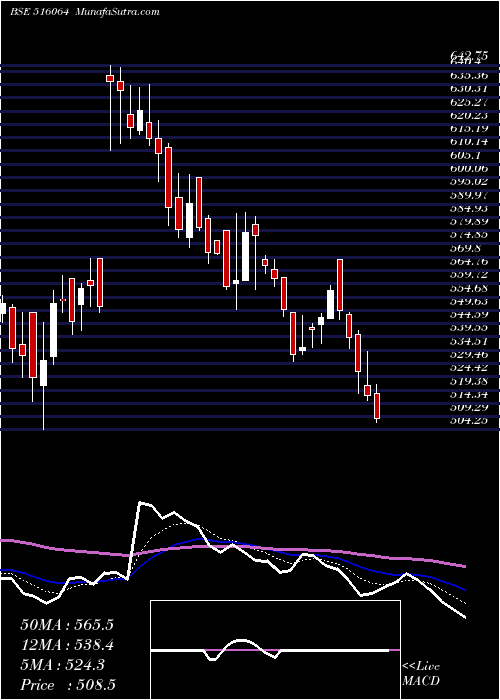Click the 564.76 price label

(469, 261)
